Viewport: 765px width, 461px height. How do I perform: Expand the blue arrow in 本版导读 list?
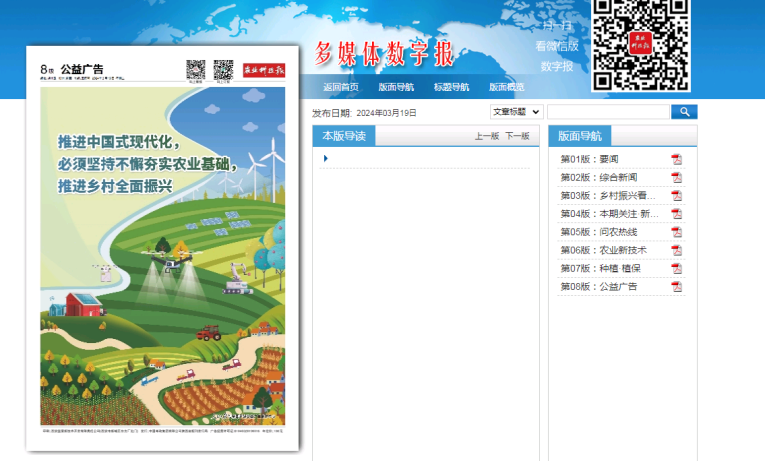326,159
